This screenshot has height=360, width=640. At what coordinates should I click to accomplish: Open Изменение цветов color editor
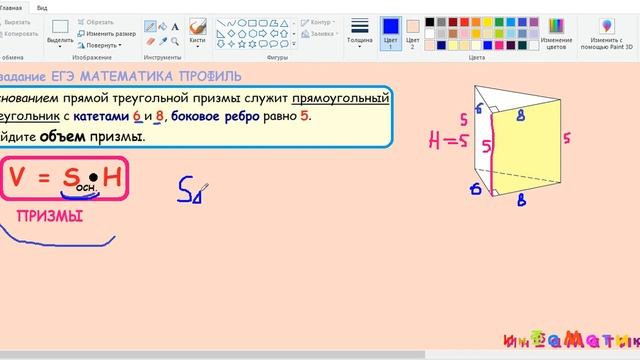click(x=556, y=34)
